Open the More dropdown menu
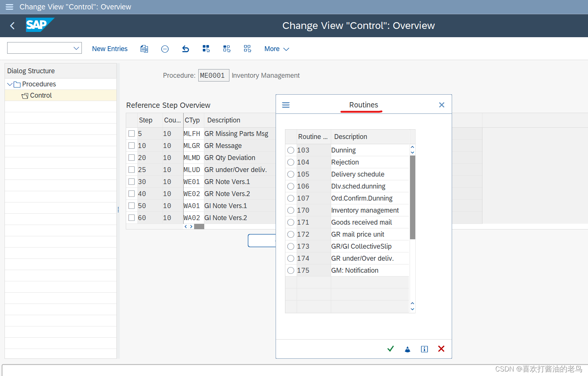588x376 pixels. click(x=276, y=48)
